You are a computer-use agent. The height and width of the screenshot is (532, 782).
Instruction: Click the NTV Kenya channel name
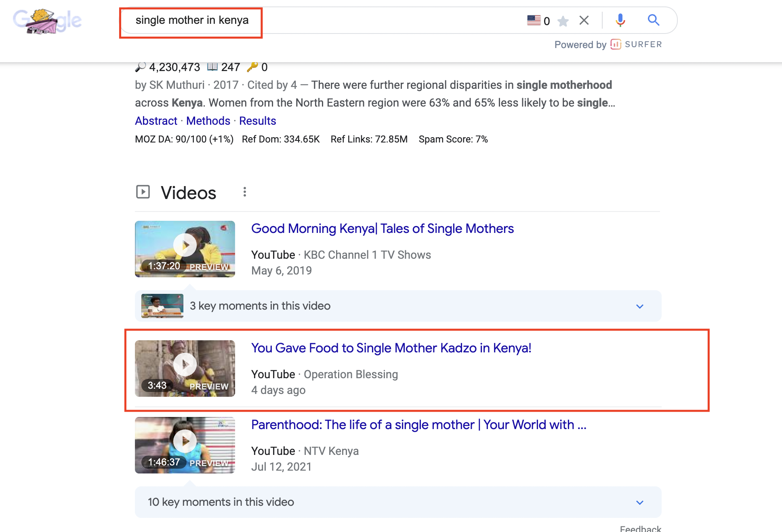(x=331, y=451)
